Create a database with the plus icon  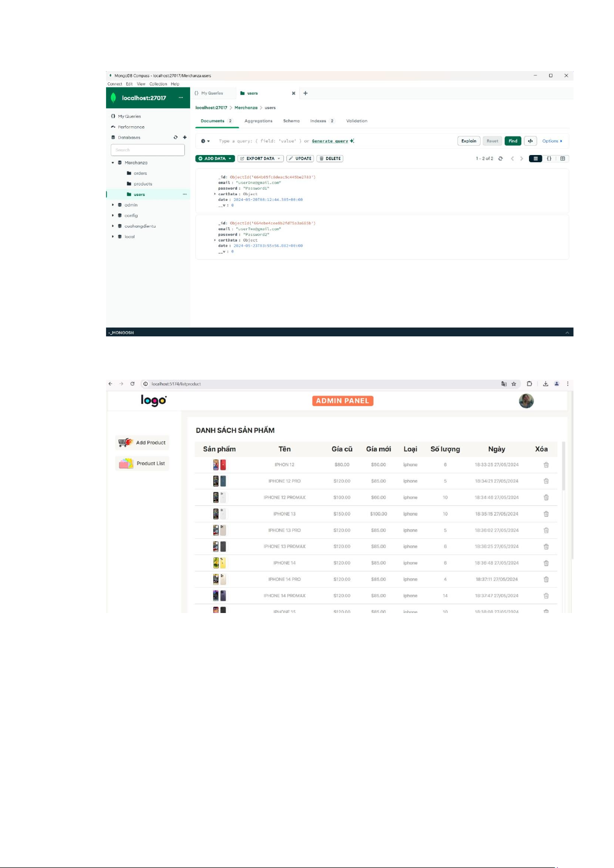(x=185, y=138)
